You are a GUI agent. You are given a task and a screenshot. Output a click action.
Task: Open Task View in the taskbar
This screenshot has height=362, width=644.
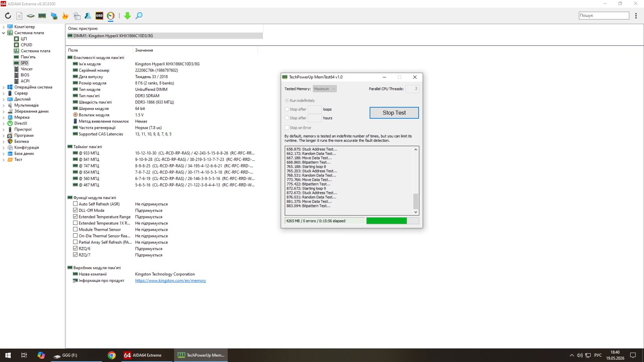point(24,355)
